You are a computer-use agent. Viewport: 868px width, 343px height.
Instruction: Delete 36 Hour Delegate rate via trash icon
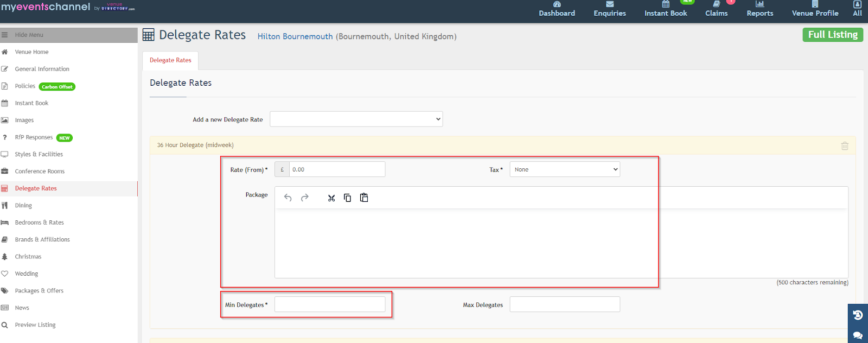(x=845, y=145)
